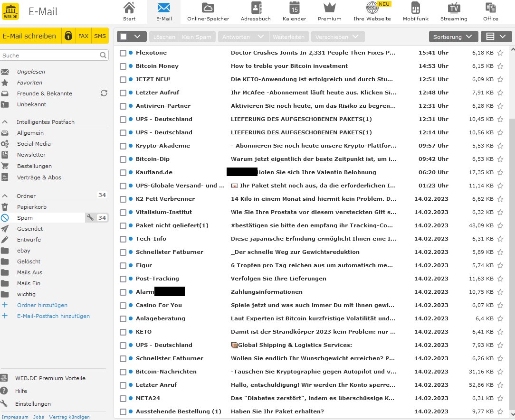Open the Premium crown icon

coord(329,8)
